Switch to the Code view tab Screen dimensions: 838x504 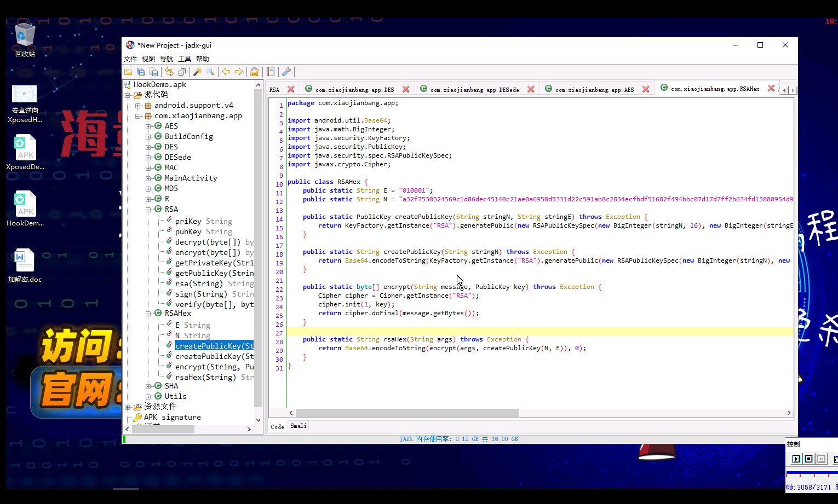[278, 426]
